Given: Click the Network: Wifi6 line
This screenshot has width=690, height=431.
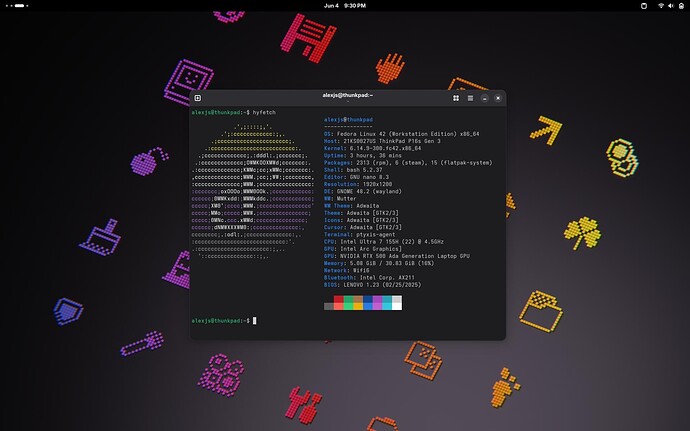Looking at the screenshot, I should click(x=347, y=270).
